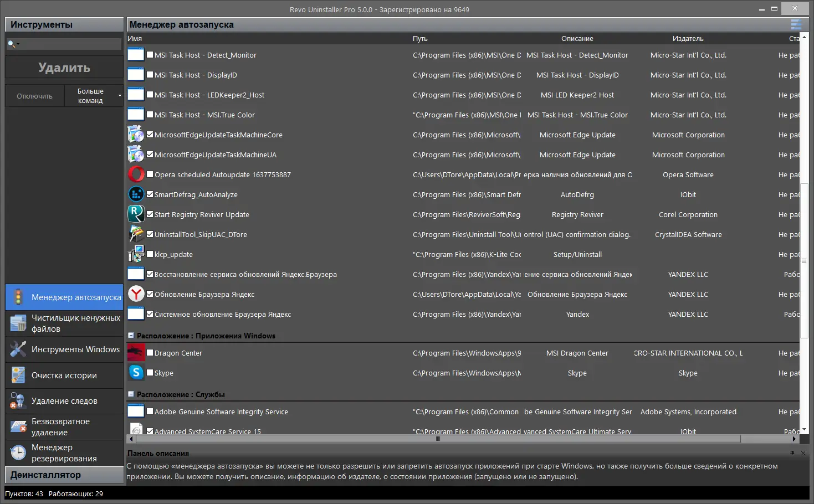The width and height of the screenshot is (814, 504).
Task: Collapse the Расположение: Приложения Windows section
Action: (131, 335)
